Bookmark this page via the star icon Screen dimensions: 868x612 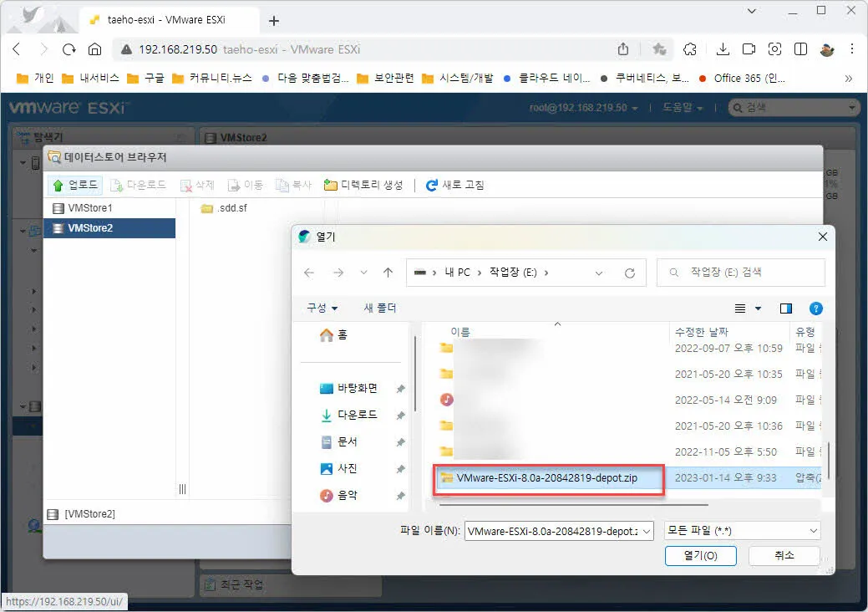pyautogui.click(x=657, y=49)
